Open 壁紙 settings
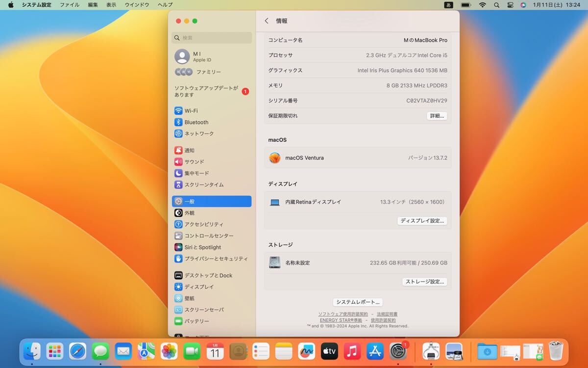Viewport: 588px width, 368px height. 212,298
